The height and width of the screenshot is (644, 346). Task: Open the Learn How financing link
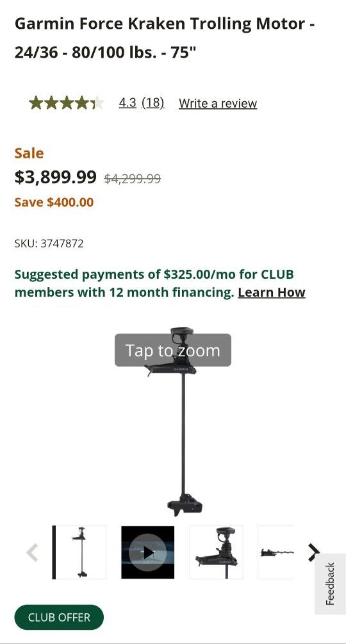pos(271,292)
